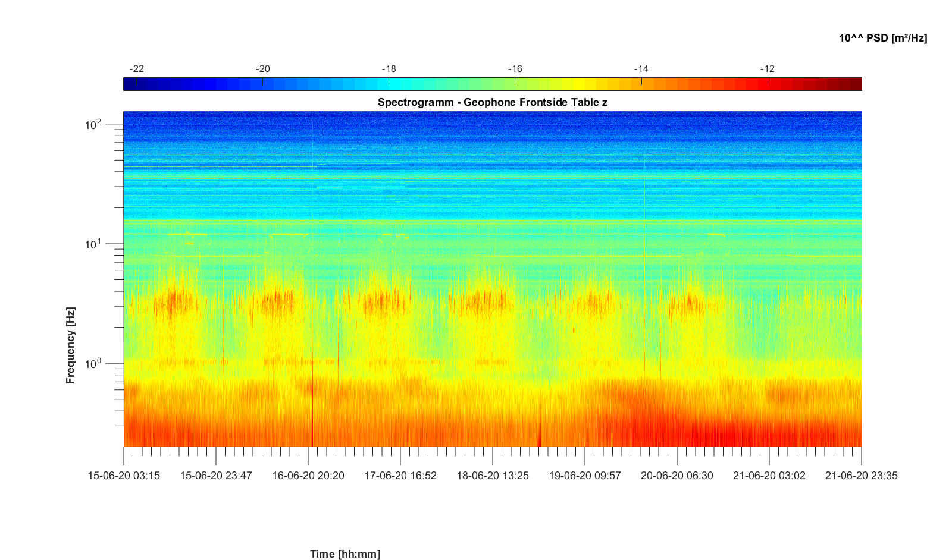Click the 'Frequency [Hz]' y-axis label

point(71,345)
